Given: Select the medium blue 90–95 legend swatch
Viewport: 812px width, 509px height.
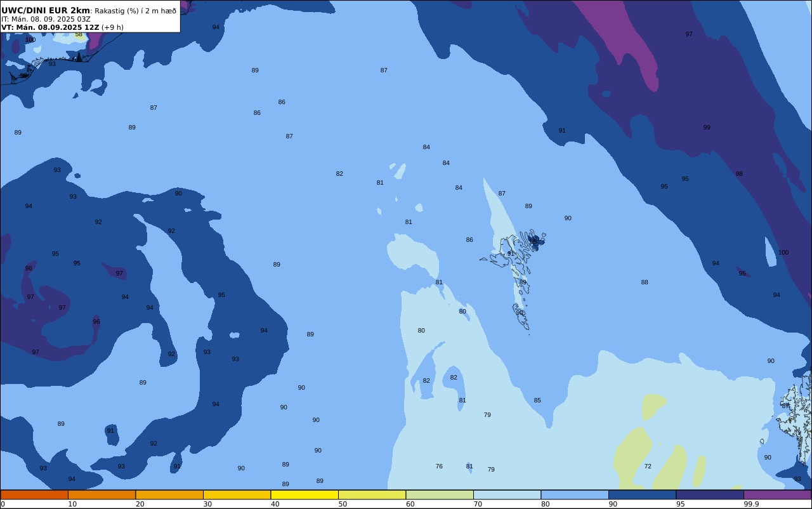Looking at the screenshot, I should coord(642,494).
